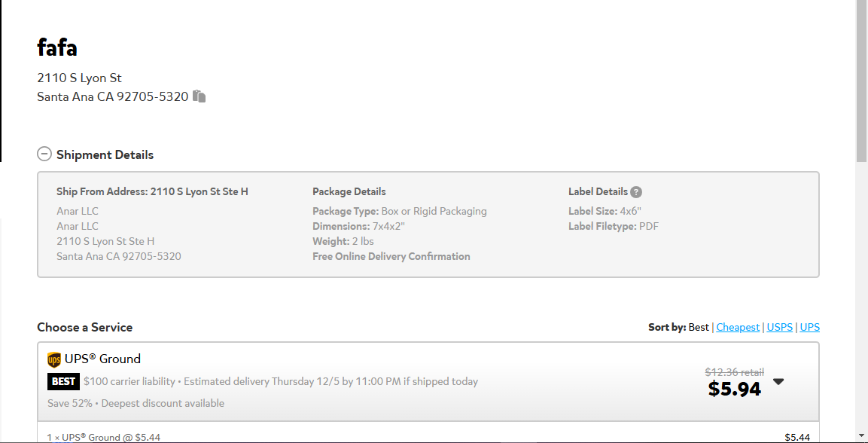Toggle the Shipment Details heading text
Viewport: 868px width, 443px height.
pos(105,154)
